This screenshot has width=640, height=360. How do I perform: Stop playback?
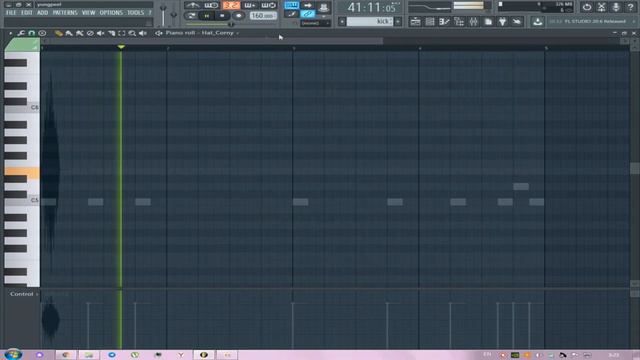(x=222, y=16)
